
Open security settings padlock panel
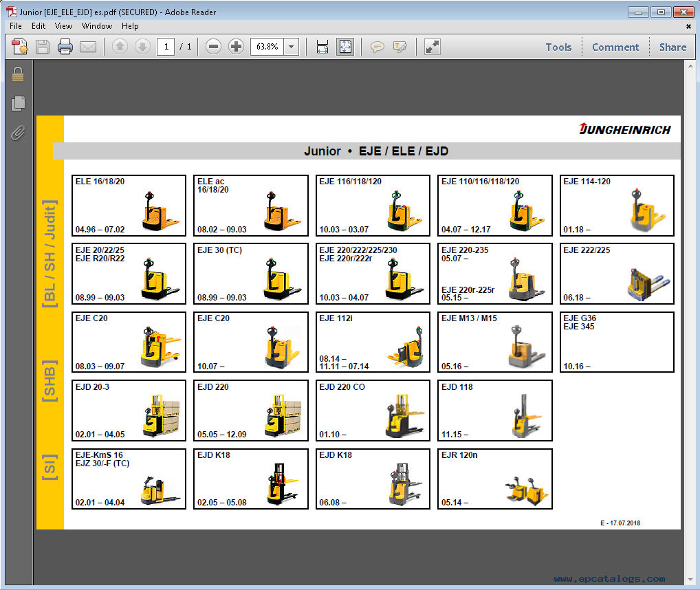18,74
